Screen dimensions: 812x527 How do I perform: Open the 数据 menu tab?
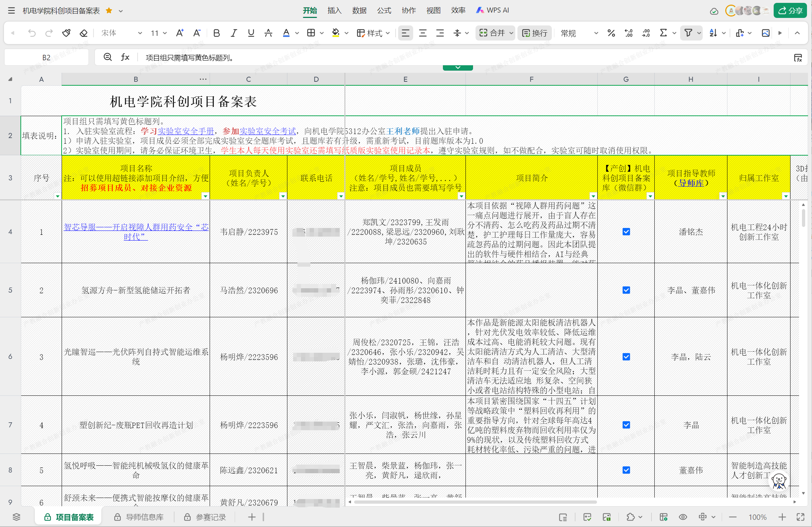(359, 10)
